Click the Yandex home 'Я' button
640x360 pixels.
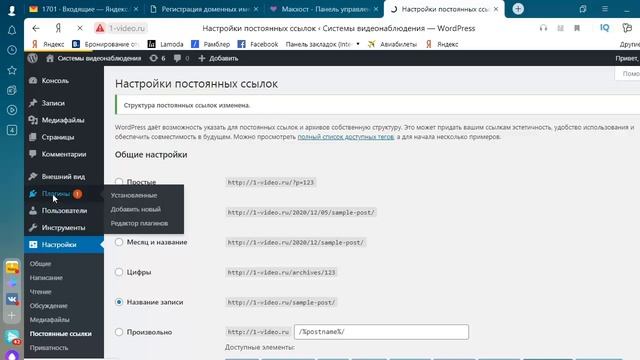tap(58, 28)
